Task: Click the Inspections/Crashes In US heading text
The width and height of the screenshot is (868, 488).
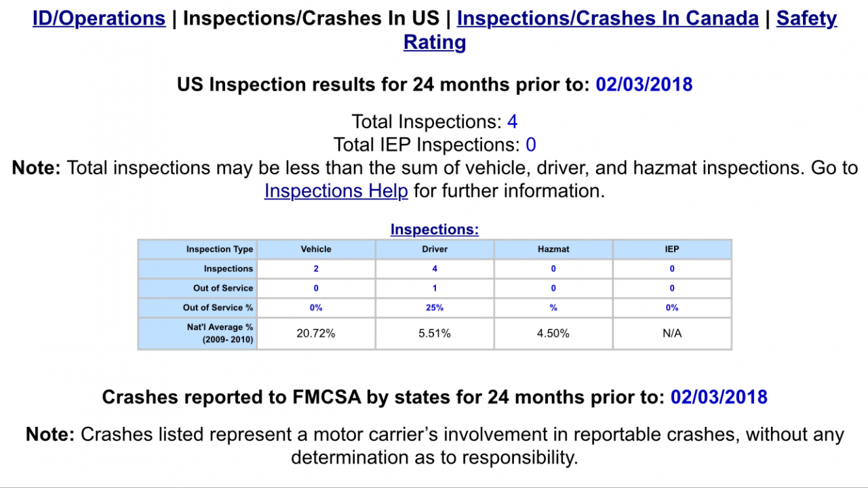Action: click(311, 18)
